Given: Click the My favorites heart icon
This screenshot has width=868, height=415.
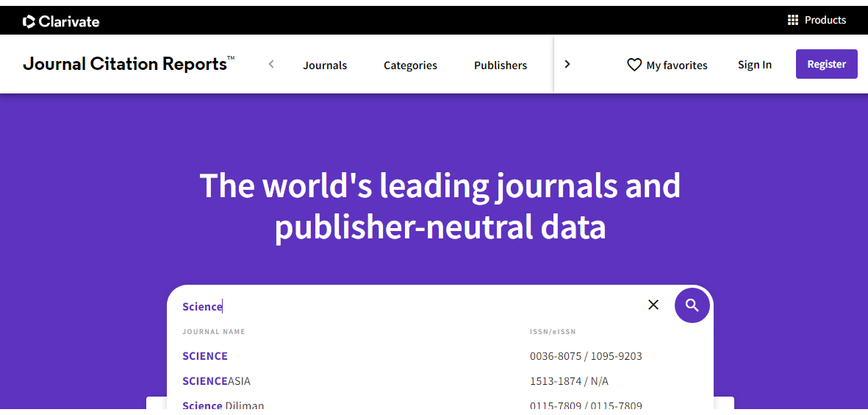Looking at the screenshot, I should coord(634,65).
